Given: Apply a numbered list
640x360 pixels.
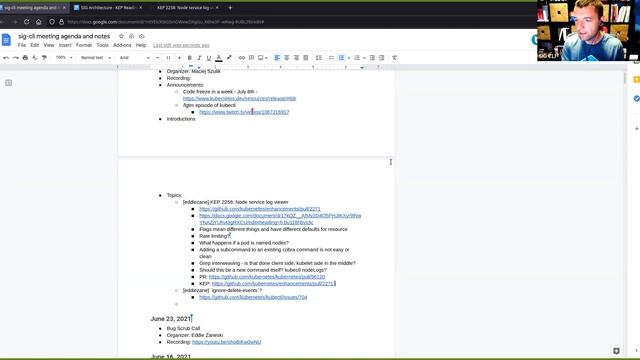Looking at the screenshot, I should (x=357, y=58).
